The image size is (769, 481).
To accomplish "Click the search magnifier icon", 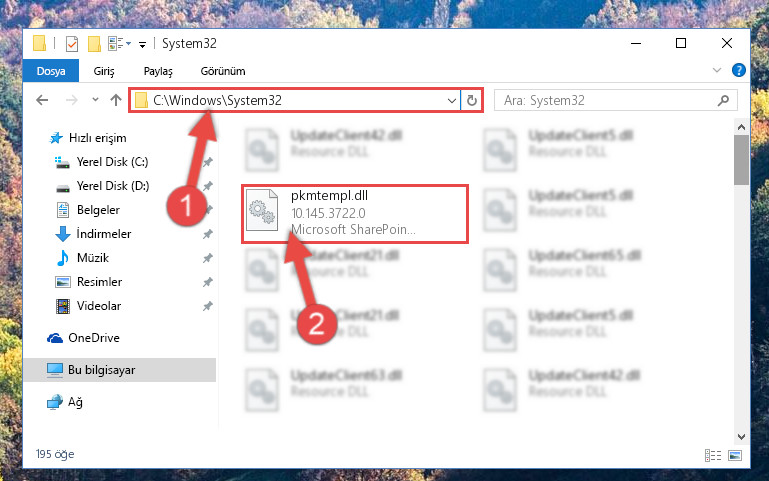I will point(723,101).
